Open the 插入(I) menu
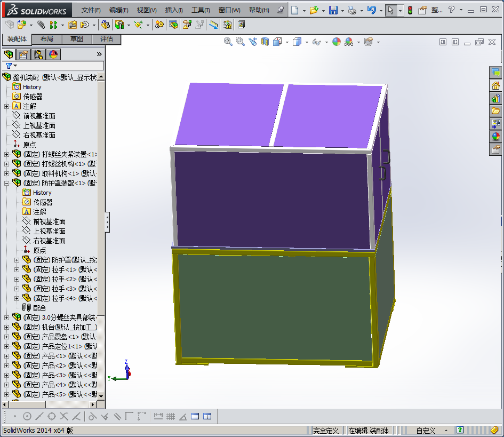 (x=174, y=10)
